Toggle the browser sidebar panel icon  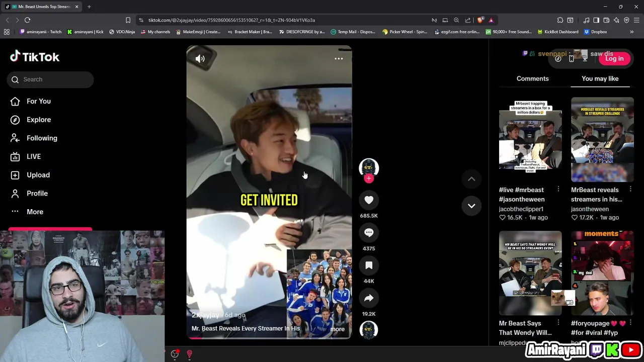click(x=596, y=20)
